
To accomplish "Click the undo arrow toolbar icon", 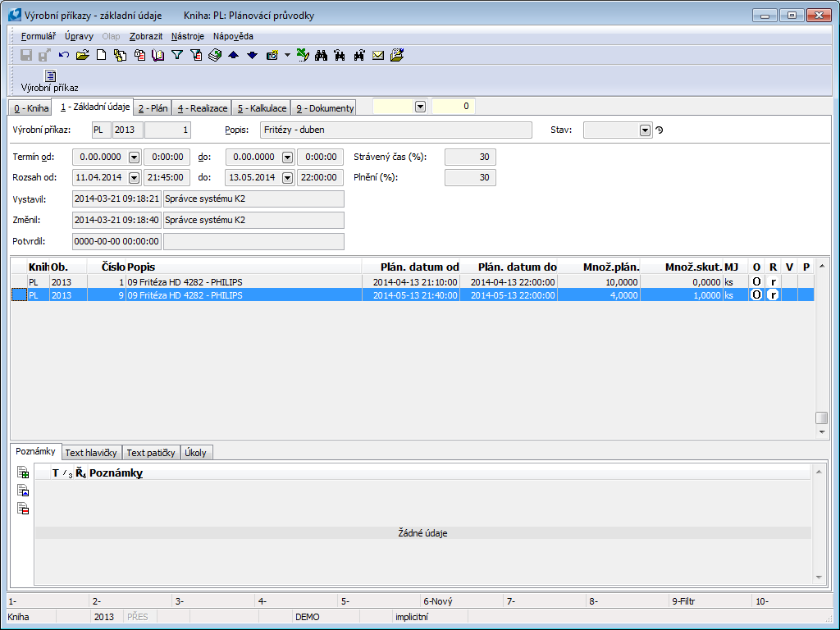I will (64, 55).
